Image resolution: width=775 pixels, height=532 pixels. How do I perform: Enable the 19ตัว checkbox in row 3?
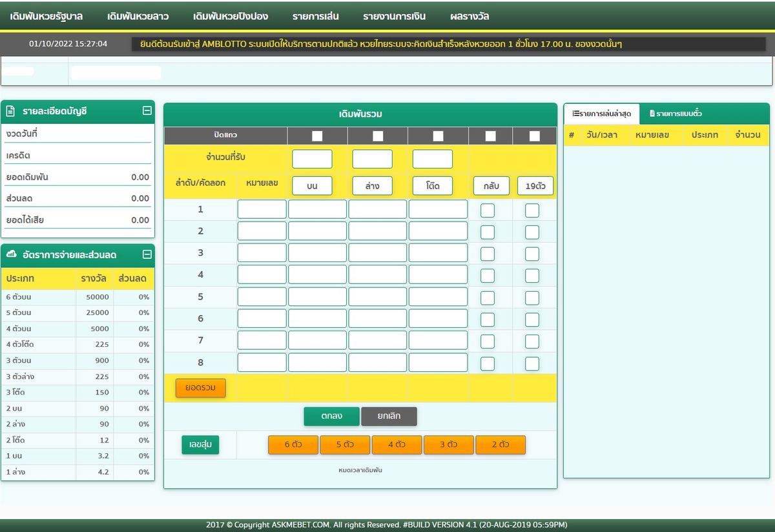[x=532, y=254]
